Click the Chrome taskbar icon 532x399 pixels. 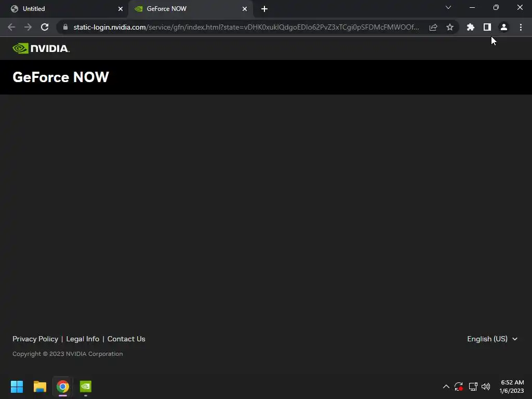(x=63, y=387)
